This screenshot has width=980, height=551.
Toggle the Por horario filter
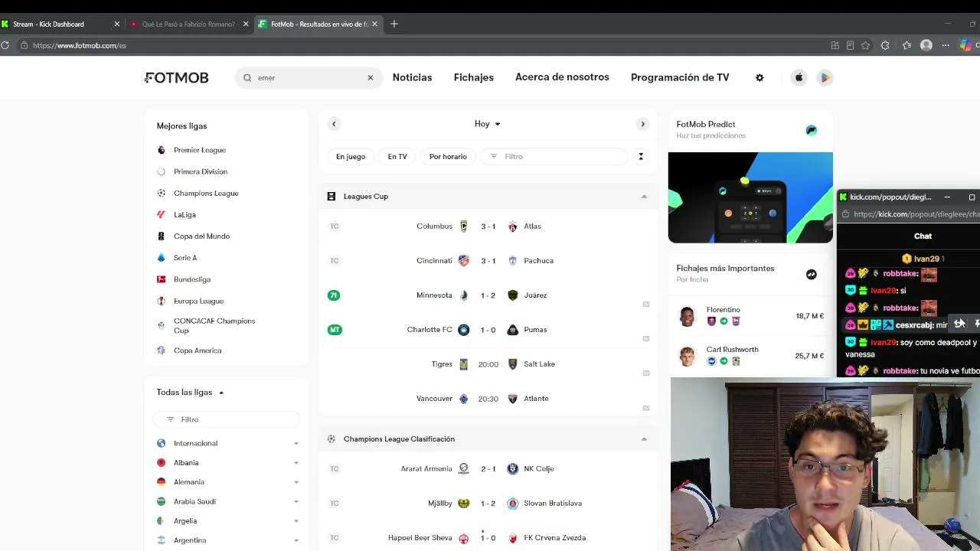[x=448, y=156]
